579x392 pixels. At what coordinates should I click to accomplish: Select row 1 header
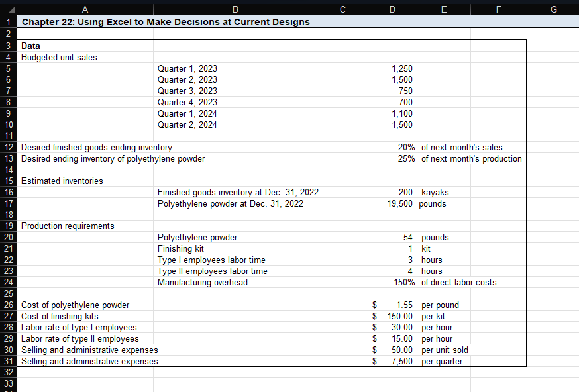[x=9, y=22]
